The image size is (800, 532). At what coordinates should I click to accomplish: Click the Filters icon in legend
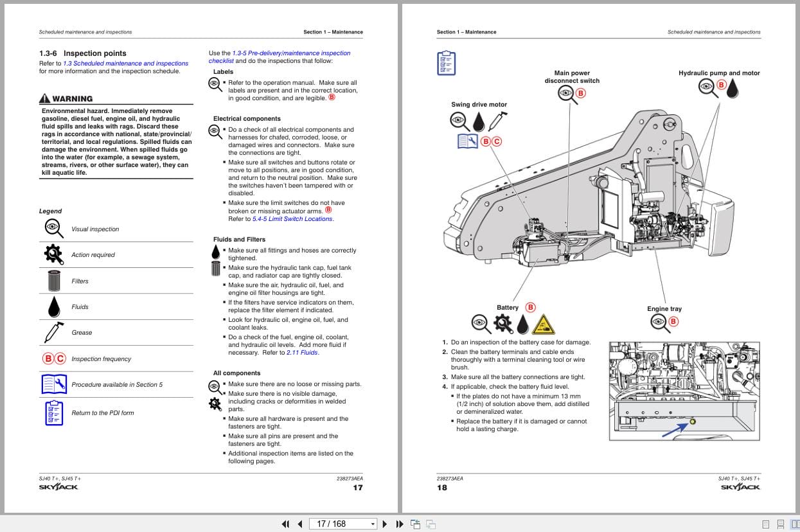pyautogui.click(x=53, y=281)
